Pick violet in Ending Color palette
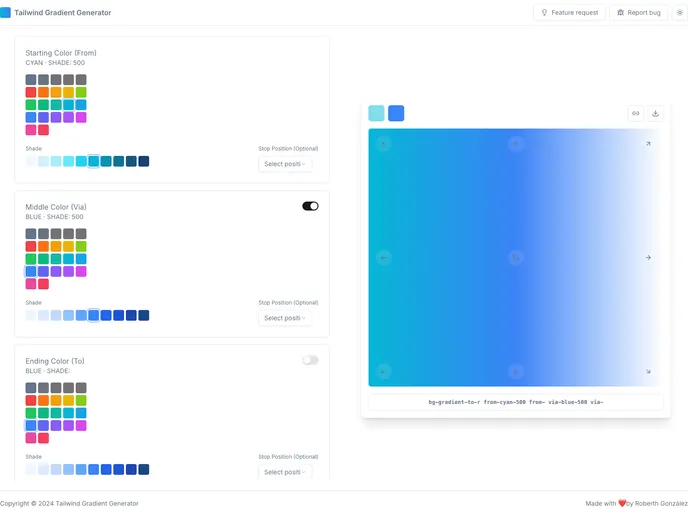The width and height of the screenshot is (688, 512). (x=56, y=425)
